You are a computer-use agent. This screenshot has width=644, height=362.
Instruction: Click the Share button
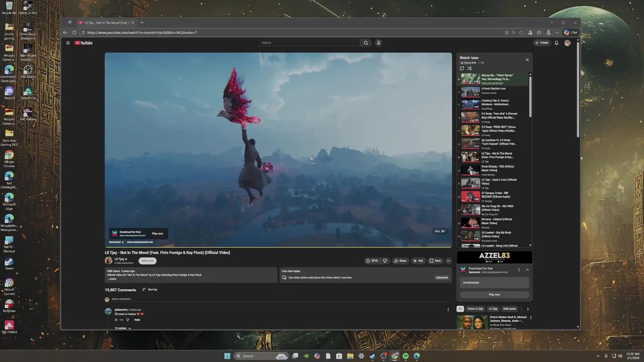click(400, 261)
